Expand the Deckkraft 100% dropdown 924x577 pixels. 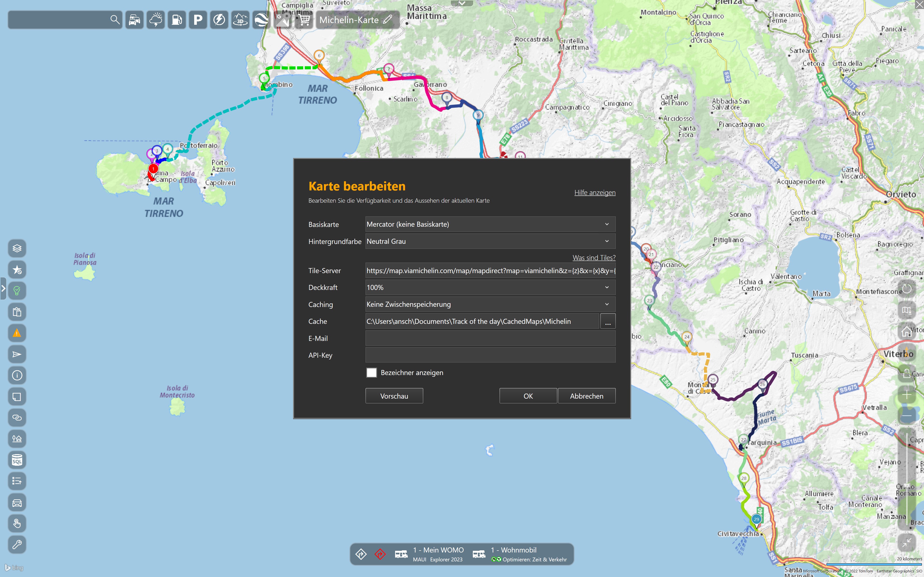[490, 287]
